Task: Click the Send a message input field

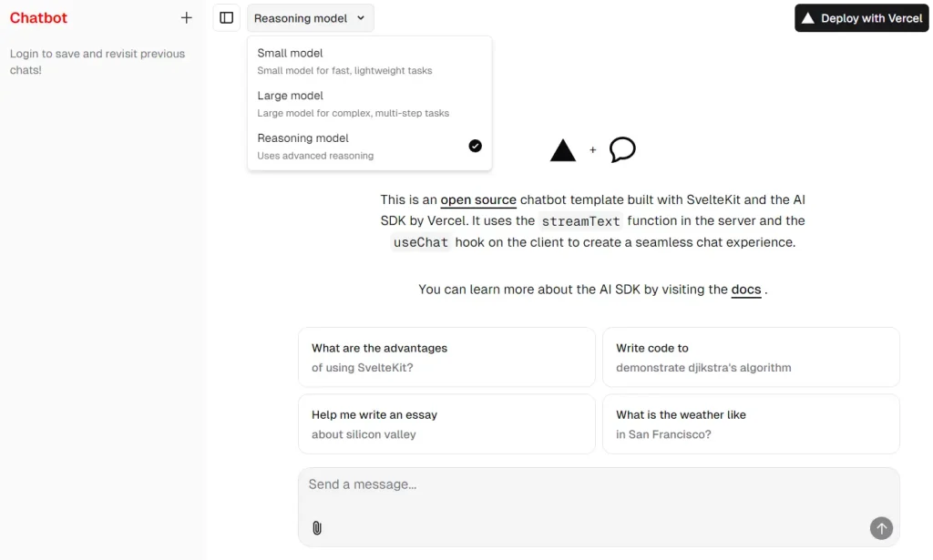Action: coord(598,484)
